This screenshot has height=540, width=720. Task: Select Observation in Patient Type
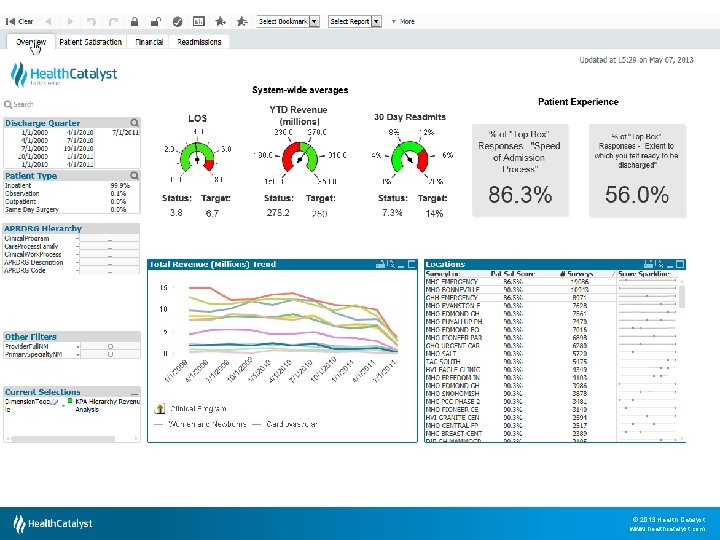point(71,193)
